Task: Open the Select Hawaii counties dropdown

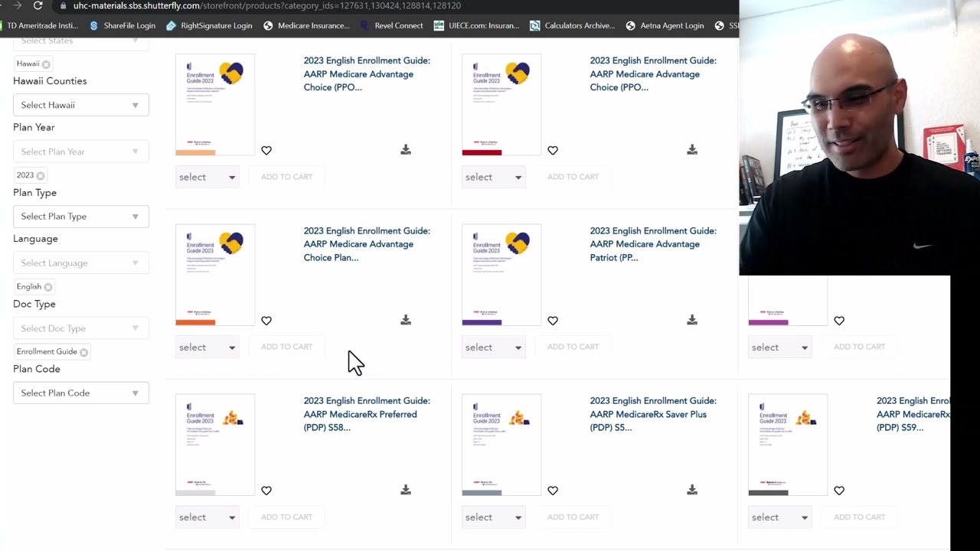Action: [80, 105]
